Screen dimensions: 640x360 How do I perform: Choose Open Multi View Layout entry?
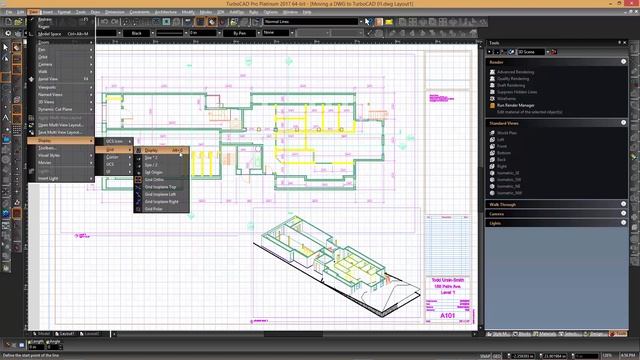tap(61, 125)
